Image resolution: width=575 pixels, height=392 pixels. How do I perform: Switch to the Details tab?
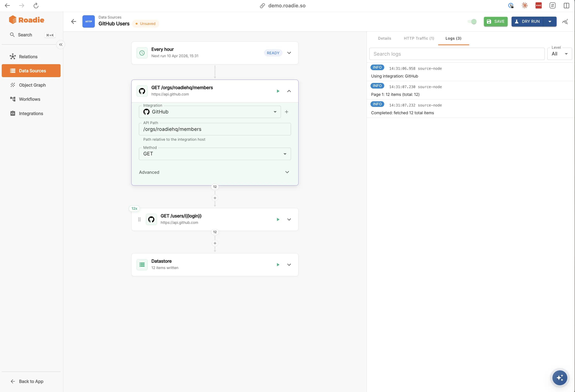pyautogui.click(x=384, y=38)
